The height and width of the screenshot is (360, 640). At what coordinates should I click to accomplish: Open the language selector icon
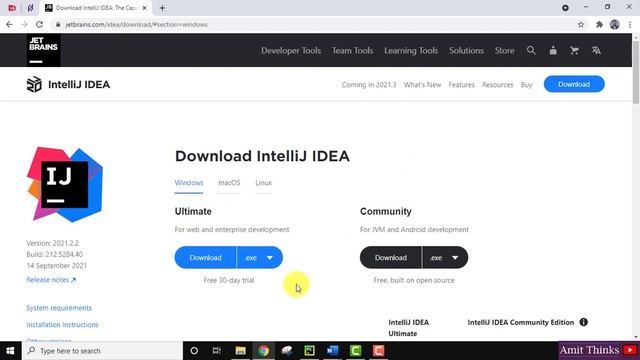click(x=596, y=51)
